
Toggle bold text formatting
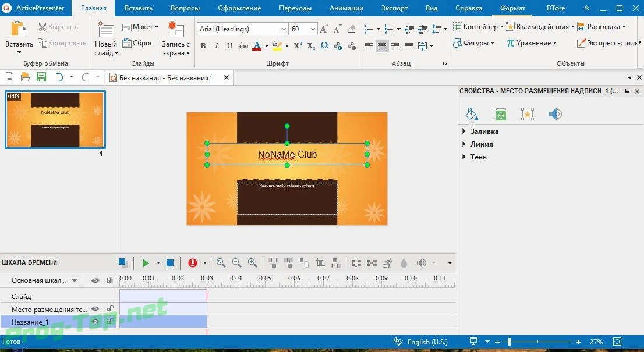point(203,45)
